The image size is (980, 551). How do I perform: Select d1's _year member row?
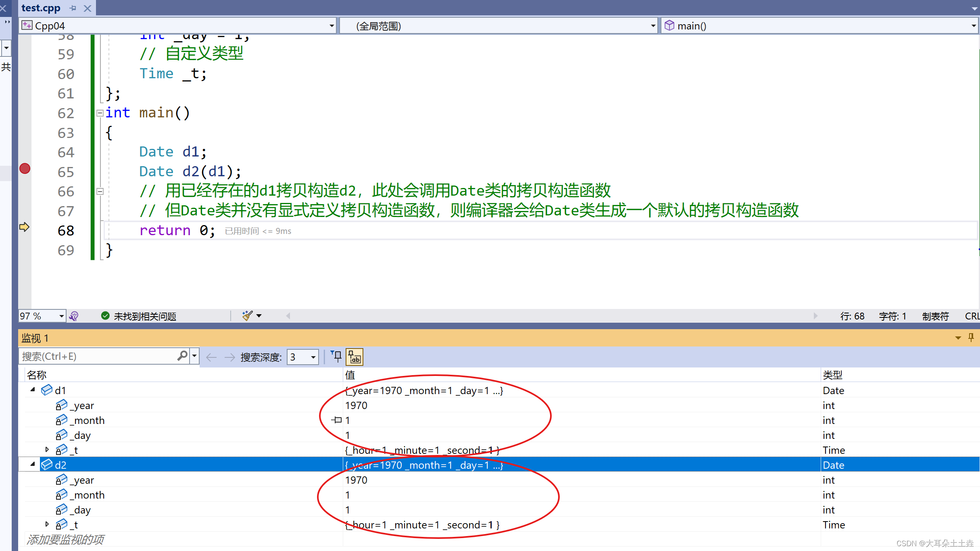click(x=499, y=405)
